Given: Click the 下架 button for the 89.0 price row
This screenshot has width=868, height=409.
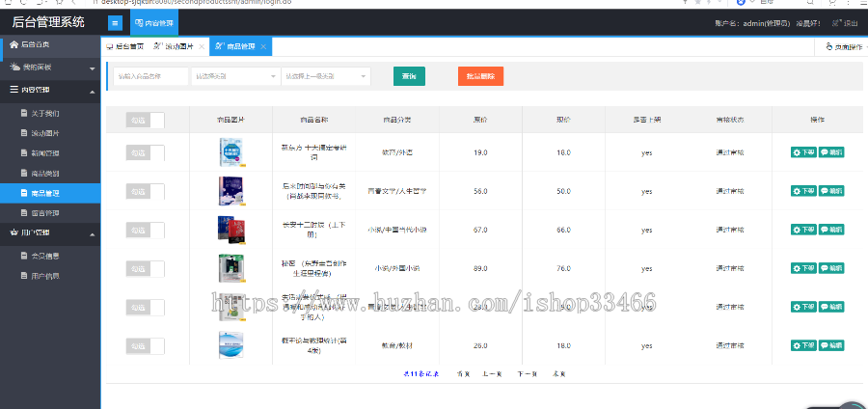Looking at the screenshot, I should (802, 268).
